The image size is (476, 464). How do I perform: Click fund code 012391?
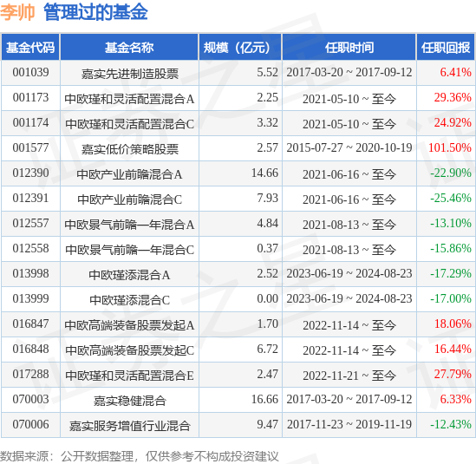pyautogui.click(x=30, y=199)
